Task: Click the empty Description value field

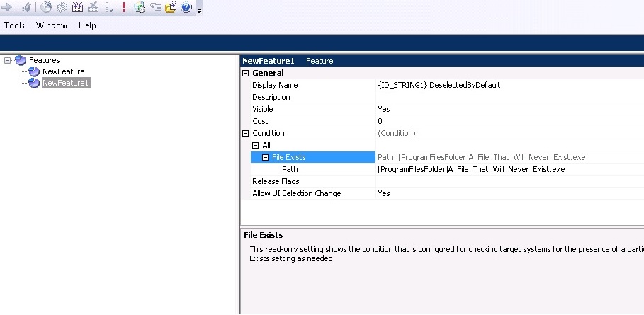Action: [509, 97]
